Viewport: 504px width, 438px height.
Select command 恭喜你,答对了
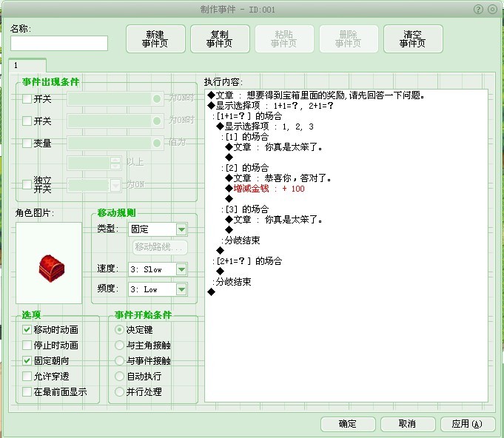[x=278, y=178]
